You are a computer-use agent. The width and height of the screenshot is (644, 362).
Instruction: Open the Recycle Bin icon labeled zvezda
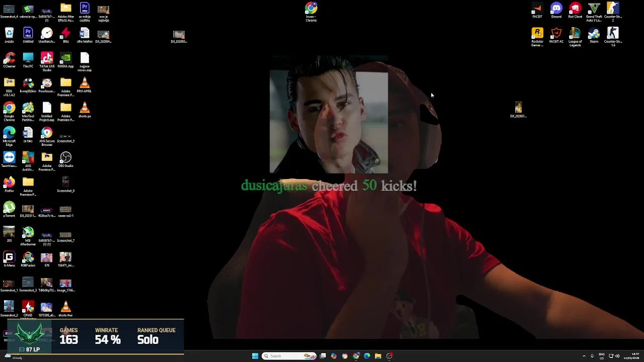[x=9, y=35]
